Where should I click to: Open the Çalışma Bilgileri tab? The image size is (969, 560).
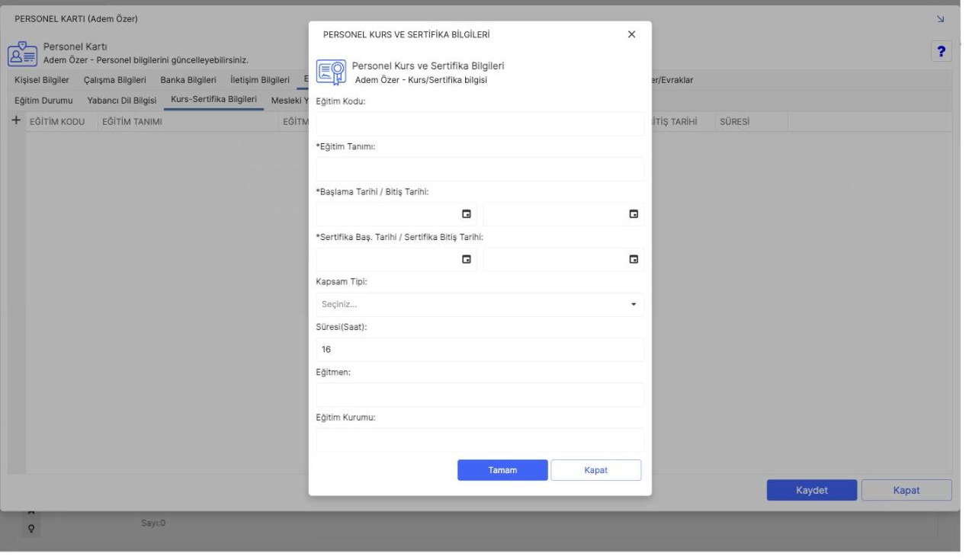(116, 80)
